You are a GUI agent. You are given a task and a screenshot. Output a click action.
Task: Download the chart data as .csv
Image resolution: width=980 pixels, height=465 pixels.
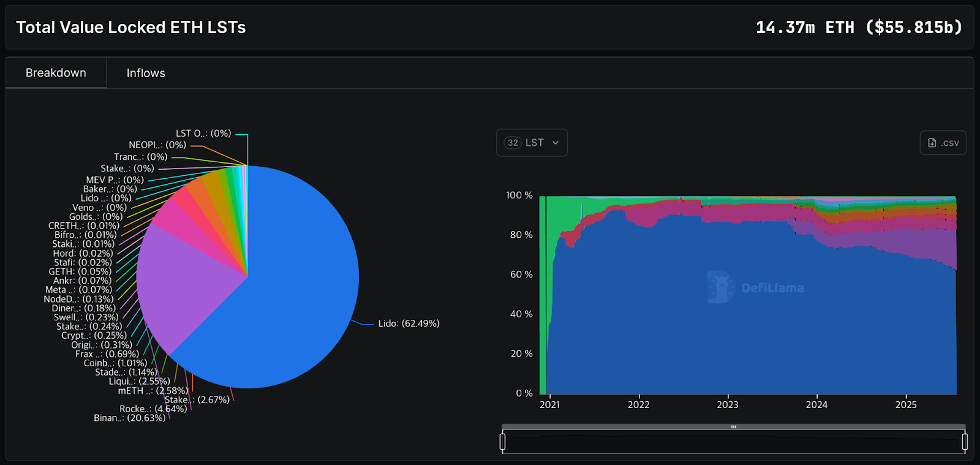tap(943, 143)
